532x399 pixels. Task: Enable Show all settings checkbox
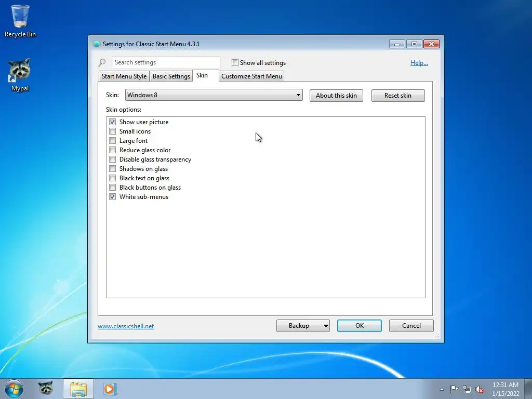[x=235, y=62]
